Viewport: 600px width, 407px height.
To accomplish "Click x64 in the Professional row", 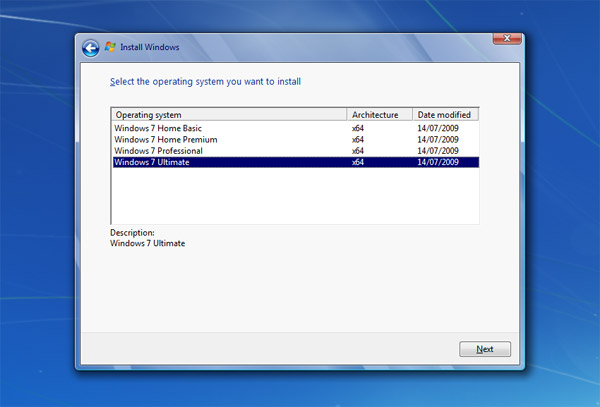I will pyautogui.click(x=358, y=151).
